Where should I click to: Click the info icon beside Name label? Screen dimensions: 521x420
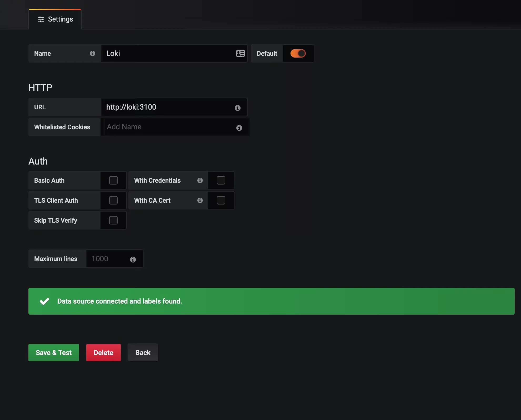(92, 53)
